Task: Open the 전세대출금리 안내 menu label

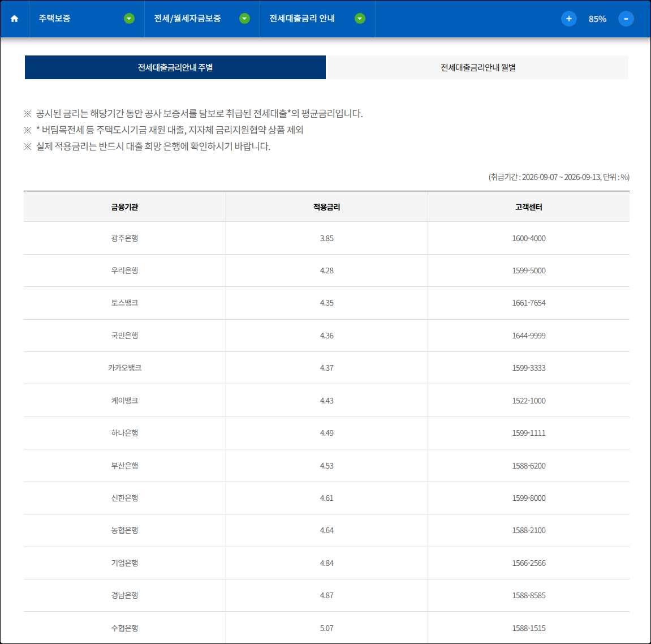Action: pos(302,19)
